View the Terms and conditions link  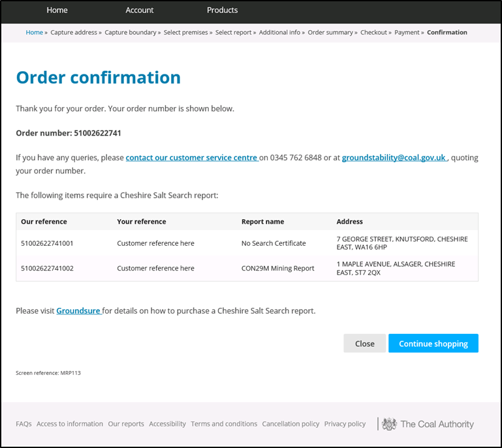pos(224,424)
